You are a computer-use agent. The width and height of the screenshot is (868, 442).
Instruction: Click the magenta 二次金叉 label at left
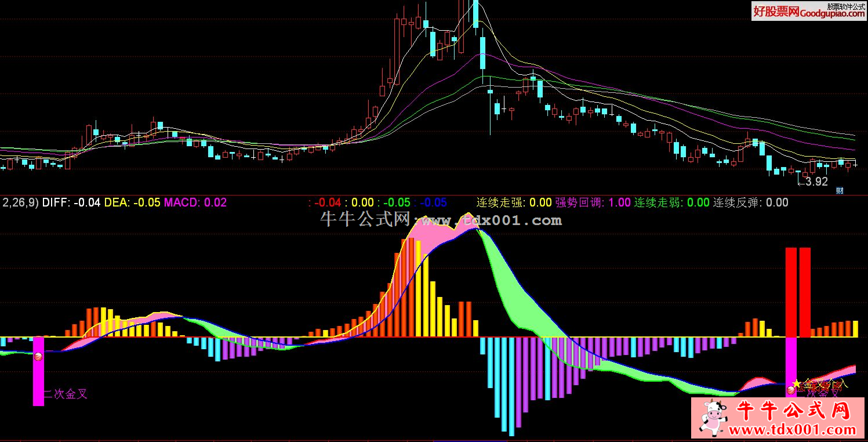[x=66, y=394]
